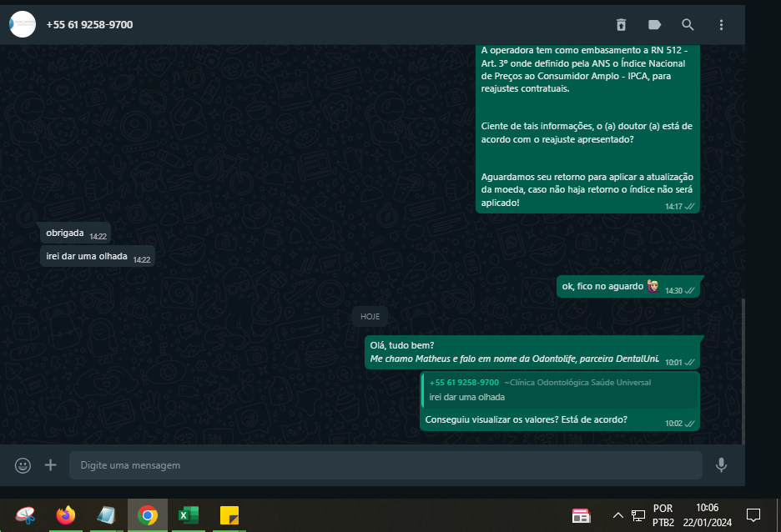
Task: Click the quoted reply 'irei dar uma olhada'
Action: [x=560, y=390]
